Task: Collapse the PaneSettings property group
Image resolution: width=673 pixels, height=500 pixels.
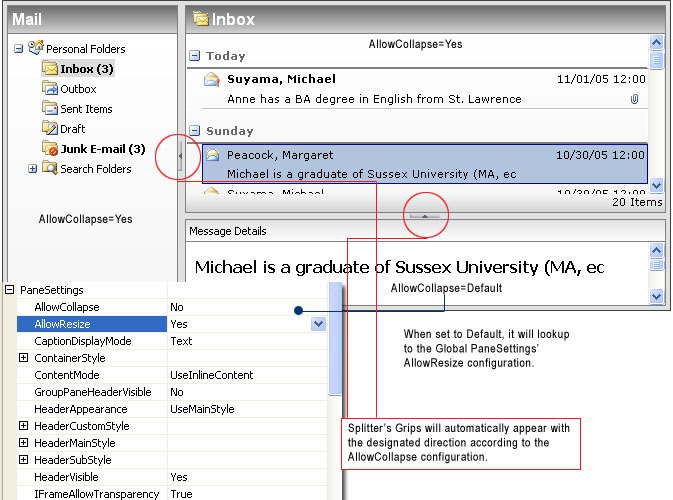Action: 9,290
